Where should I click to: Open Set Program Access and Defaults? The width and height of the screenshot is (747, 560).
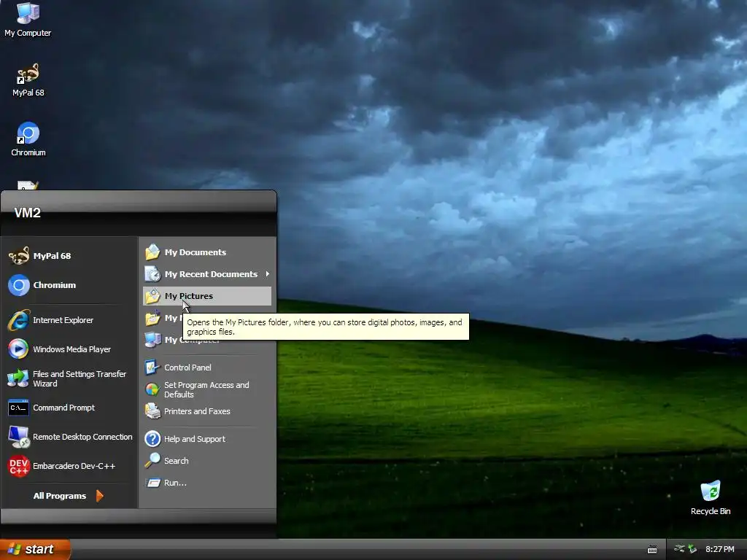click(207, 389)
